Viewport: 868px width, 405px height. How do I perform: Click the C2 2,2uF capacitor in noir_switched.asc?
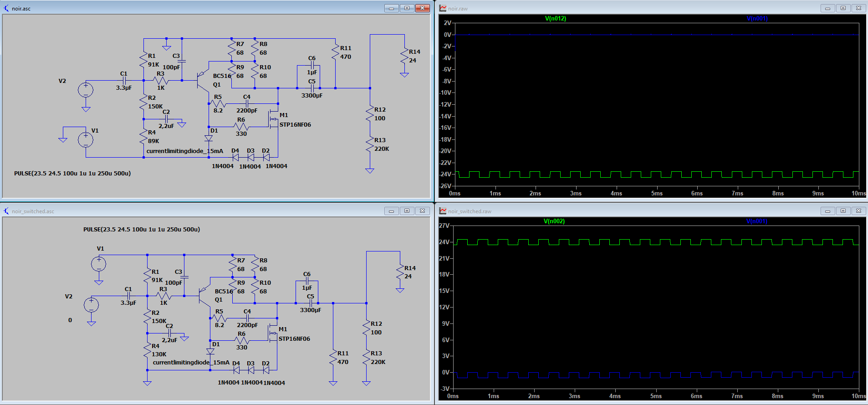point(169,333)
